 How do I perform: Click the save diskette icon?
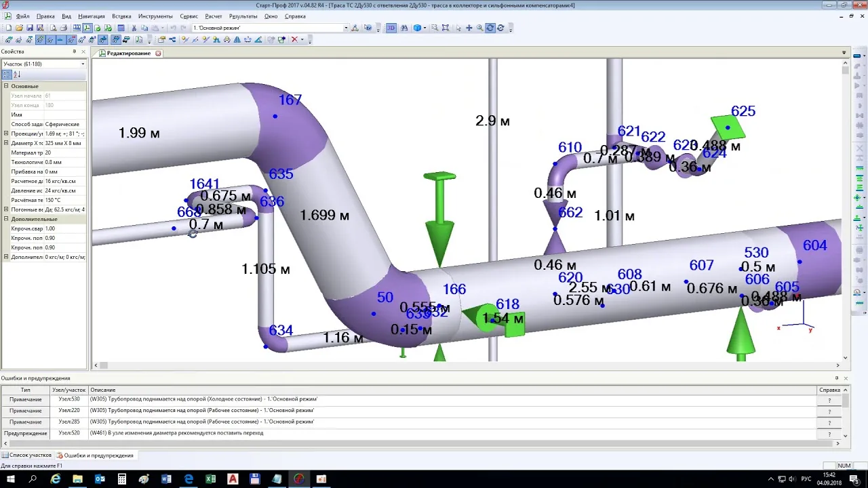(x=30, y=28)
